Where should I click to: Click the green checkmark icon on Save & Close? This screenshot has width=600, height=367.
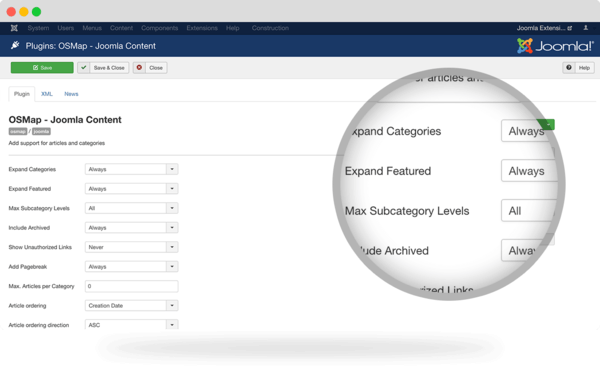[84, 67]
